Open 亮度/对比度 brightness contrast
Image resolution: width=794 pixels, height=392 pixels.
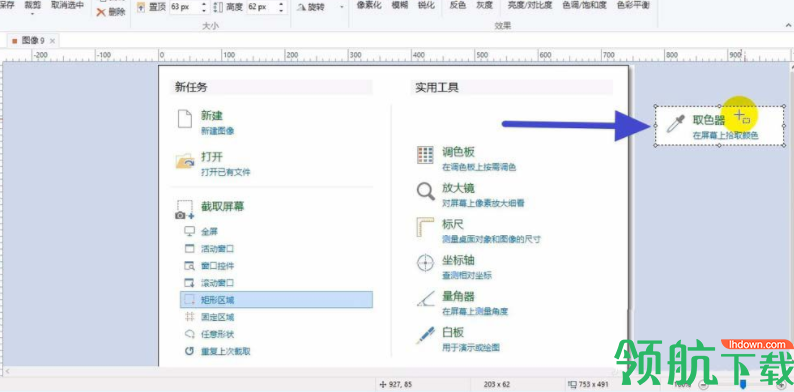[x=530, y=6]
